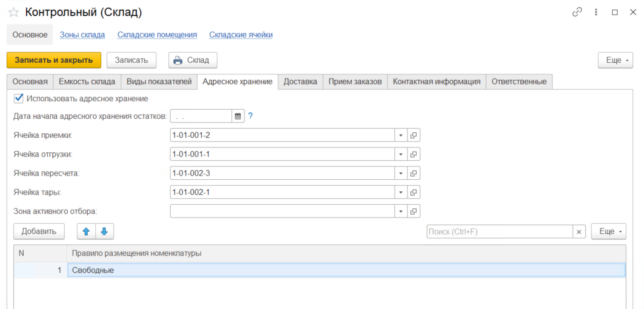Click the blue question mark help icon
This screenshot has height=309, width=644.
pos(250,116)
